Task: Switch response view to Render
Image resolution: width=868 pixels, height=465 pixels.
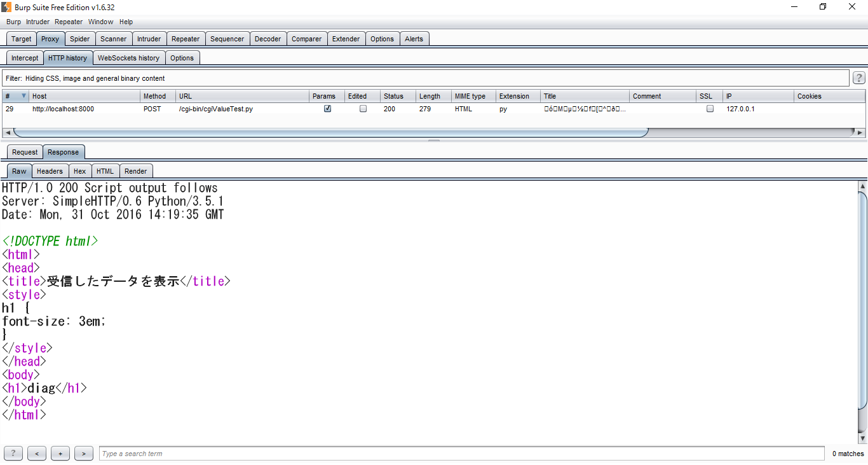Action: 135,171
